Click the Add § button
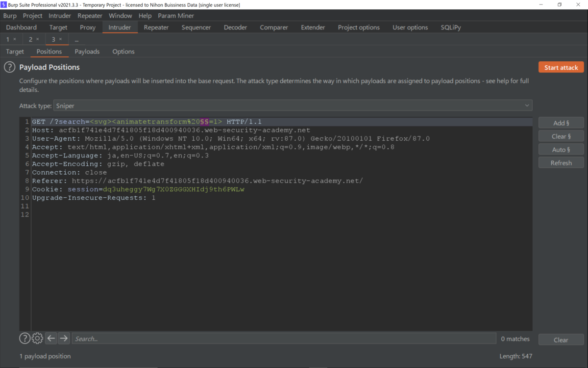The height and width of the screenshot is (368, 588). (x=561, y=123)
